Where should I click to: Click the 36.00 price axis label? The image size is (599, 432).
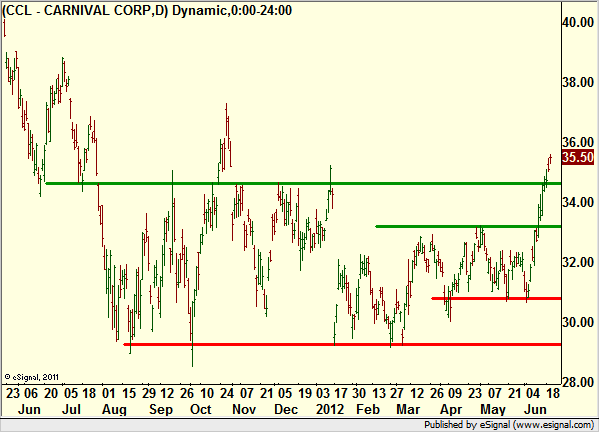pyautogui.click(x=578, y=142)
